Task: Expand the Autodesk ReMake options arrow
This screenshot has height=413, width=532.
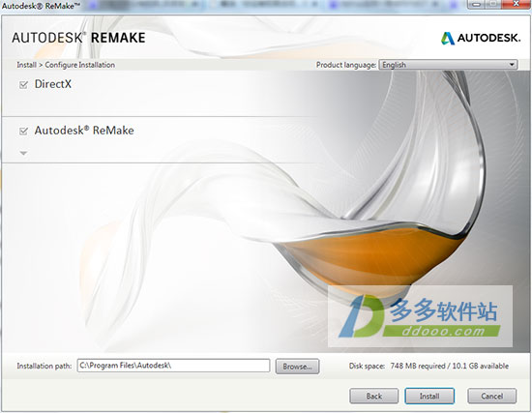Action: 23,153
